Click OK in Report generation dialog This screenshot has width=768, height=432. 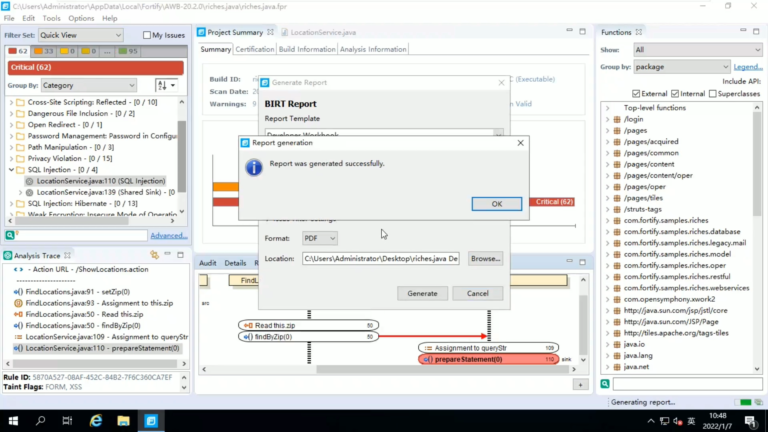[x=497, y=204]
